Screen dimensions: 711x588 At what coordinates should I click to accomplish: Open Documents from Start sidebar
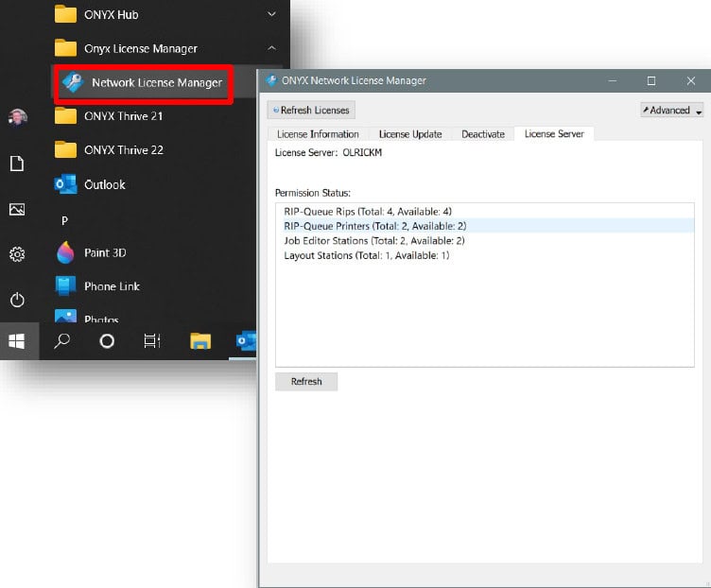(17, 164)
